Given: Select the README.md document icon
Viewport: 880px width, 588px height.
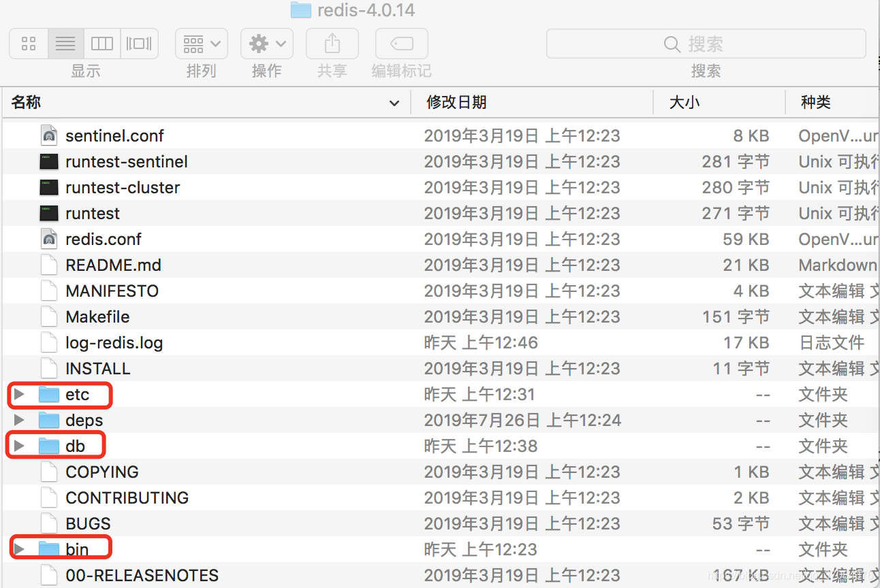Looking at the screenshot, I should click(x=49, y=265).
